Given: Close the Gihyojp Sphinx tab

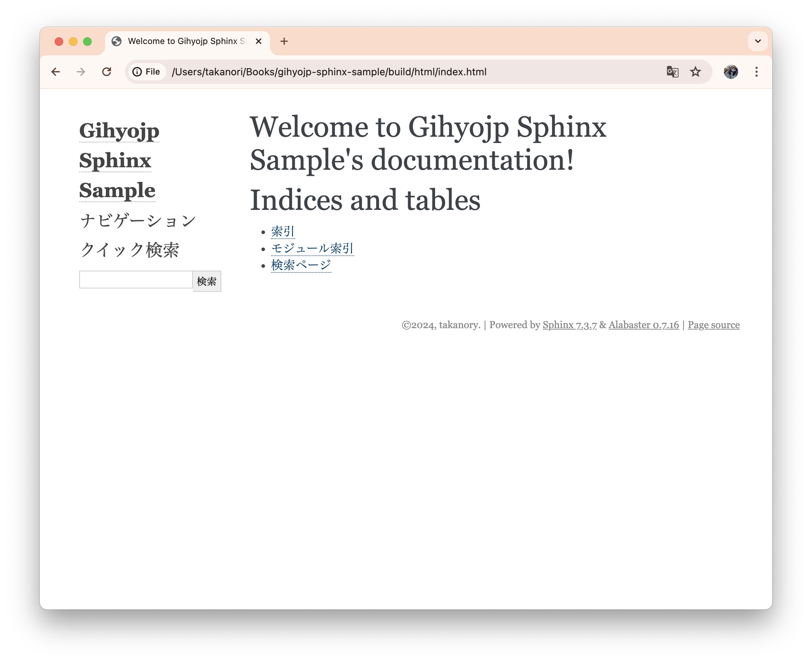Looking at the screenshot, I should [259, 41].
